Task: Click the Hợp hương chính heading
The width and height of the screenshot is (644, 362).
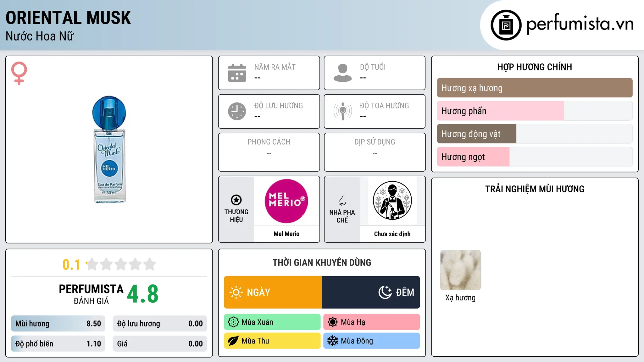Action: (x=535, y=67)
